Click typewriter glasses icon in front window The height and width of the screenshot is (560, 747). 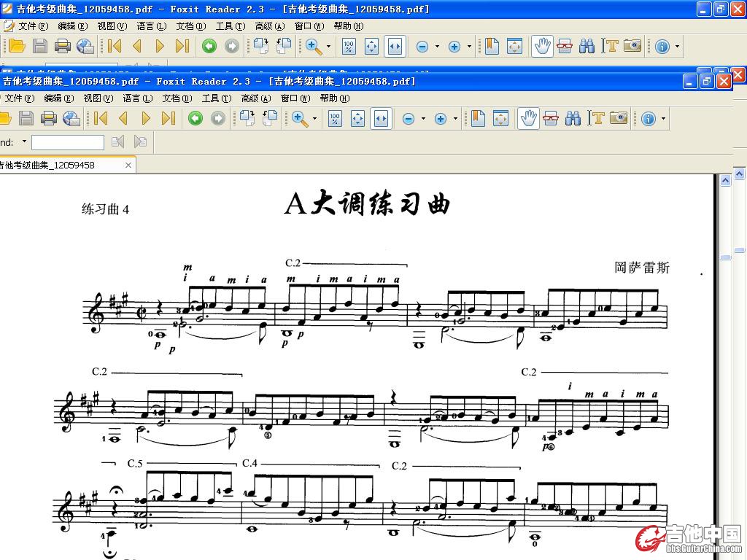551,118
